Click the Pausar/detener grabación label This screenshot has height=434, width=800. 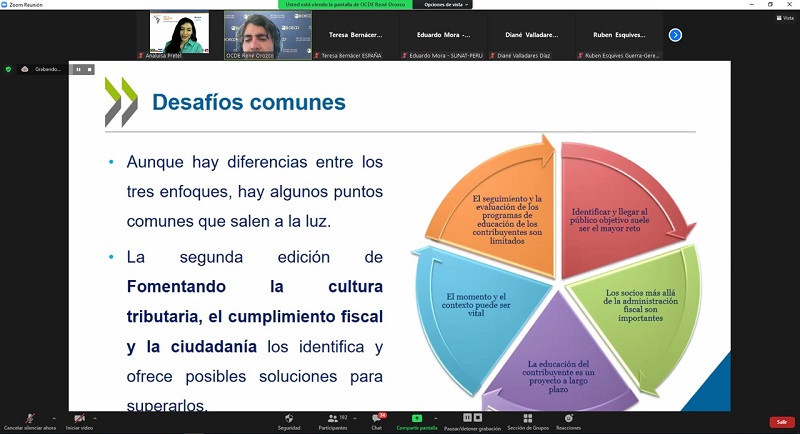(x=472, y=428)
